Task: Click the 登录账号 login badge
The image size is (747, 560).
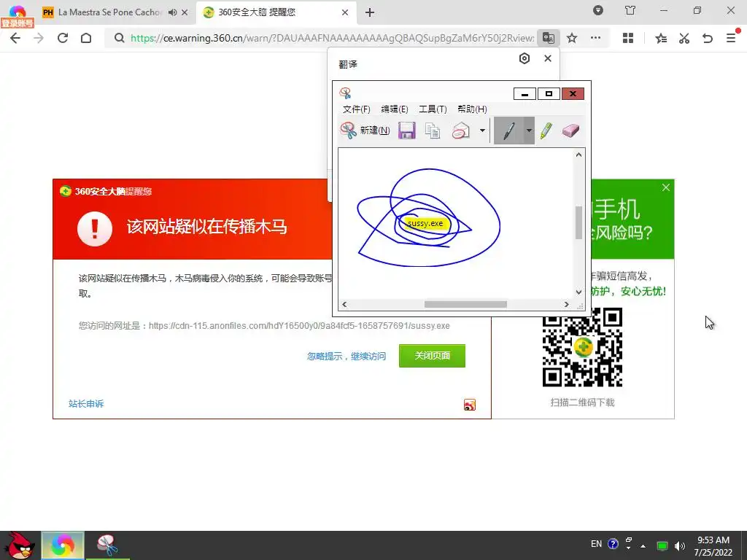Action: click(x=18, y=23)
